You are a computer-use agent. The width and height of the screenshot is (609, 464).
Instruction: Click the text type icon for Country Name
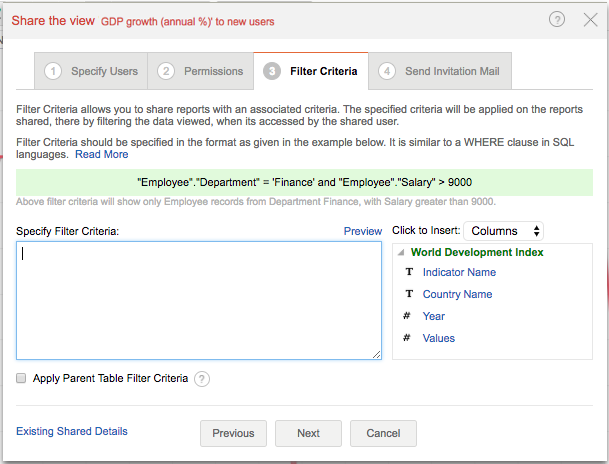408,294
